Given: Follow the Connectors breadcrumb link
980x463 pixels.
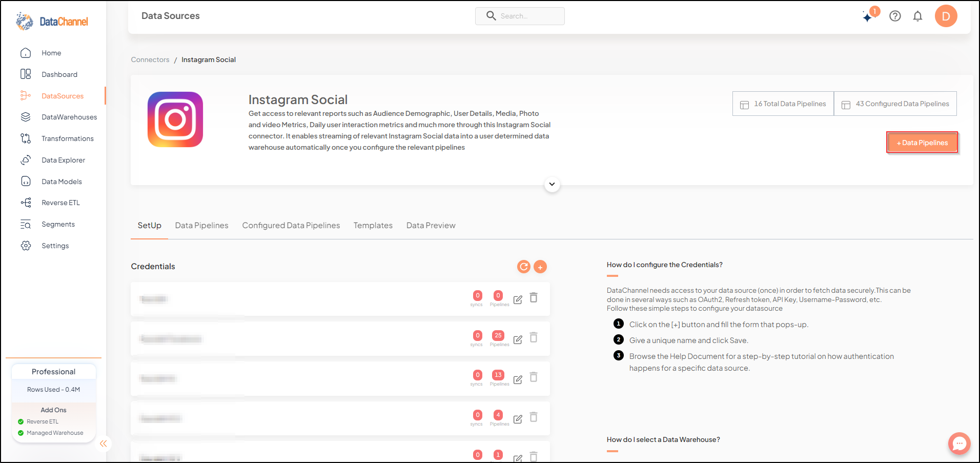Looking at the screenshot, I should [150, 59].
